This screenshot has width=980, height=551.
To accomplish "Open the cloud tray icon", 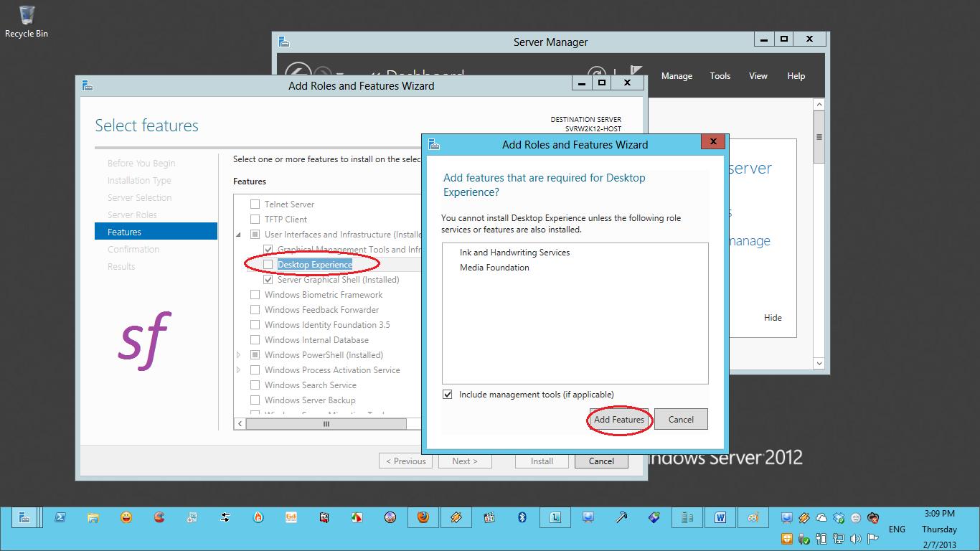I will click(x=821, y=518).
